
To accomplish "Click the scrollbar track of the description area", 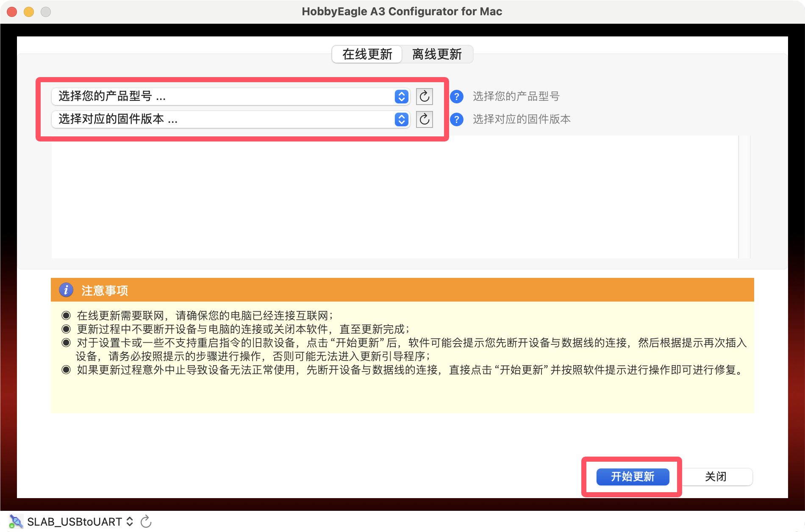I will (744, 197).
